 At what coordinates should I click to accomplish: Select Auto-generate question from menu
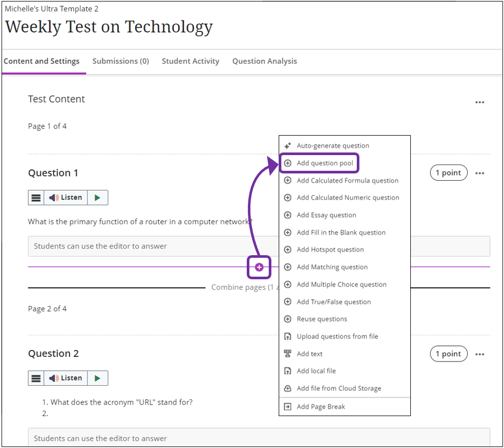tap(333, 146)
